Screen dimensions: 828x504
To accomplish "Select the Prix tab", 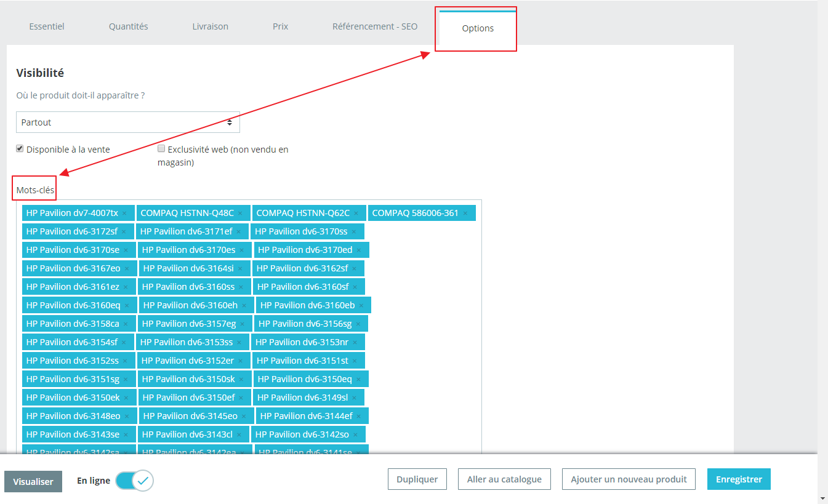I will 281,26.
